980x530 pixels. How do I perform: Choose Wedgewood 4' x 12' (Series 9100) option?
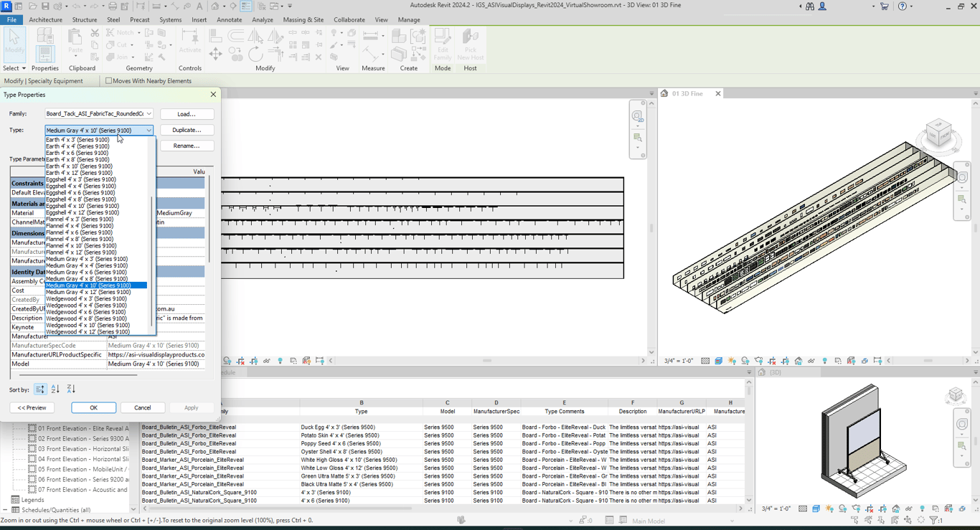[88, 332]
